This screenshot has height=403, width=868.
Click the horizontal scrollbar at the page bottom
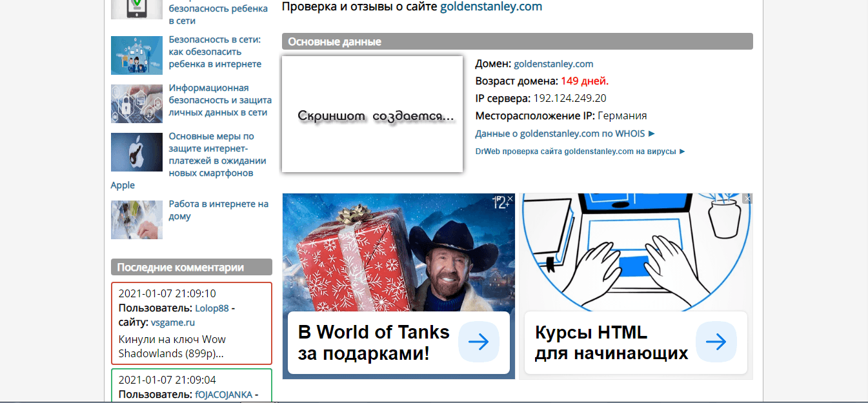click(x=434, y=401)
